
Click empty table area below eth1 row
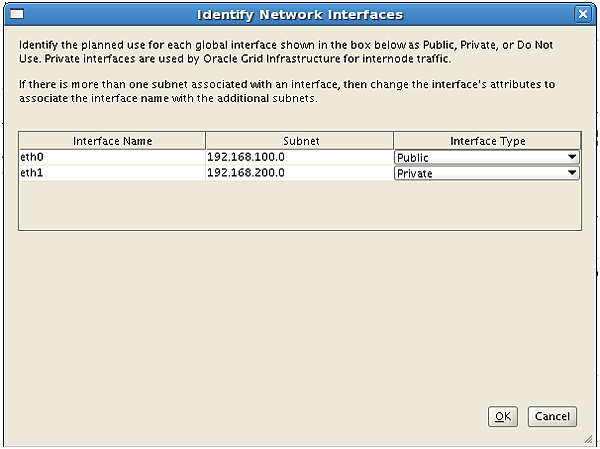tap(300, 205)
